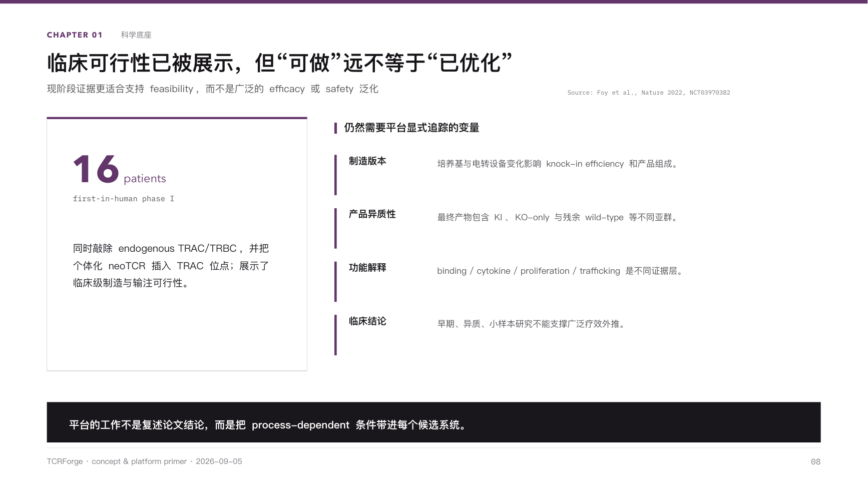Click the 早期、异质、小样本 description
868x488 pixels.
(x=533, y=324)
